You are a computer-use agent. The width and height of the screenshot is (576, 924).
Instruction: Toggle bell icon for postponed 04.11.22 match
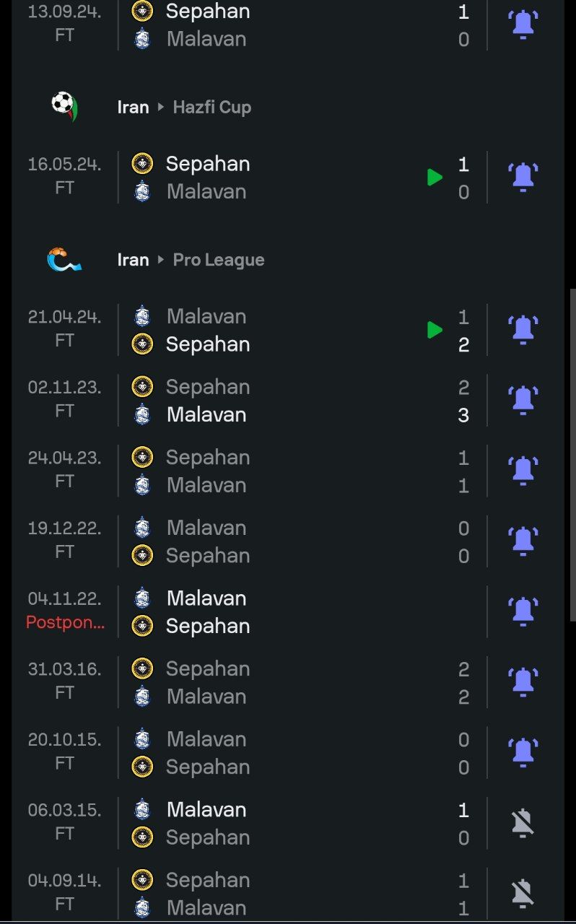pyautogui.click(x=523, y=611)
